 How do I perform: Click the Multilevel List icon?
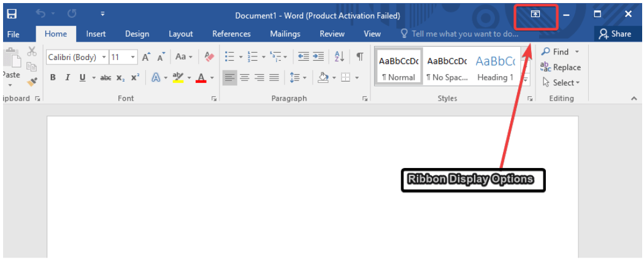(x=275, y=56)
